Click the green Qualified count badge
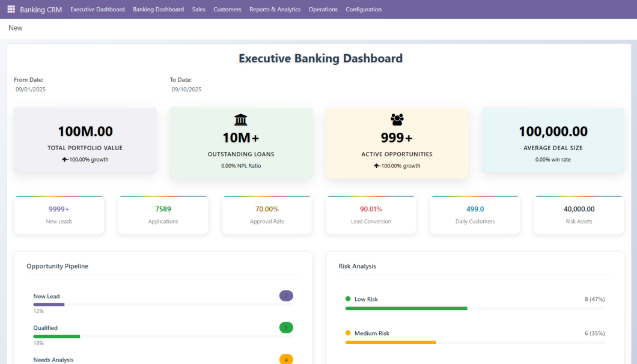Screen dimensions: 637x364 click(286, 327)
